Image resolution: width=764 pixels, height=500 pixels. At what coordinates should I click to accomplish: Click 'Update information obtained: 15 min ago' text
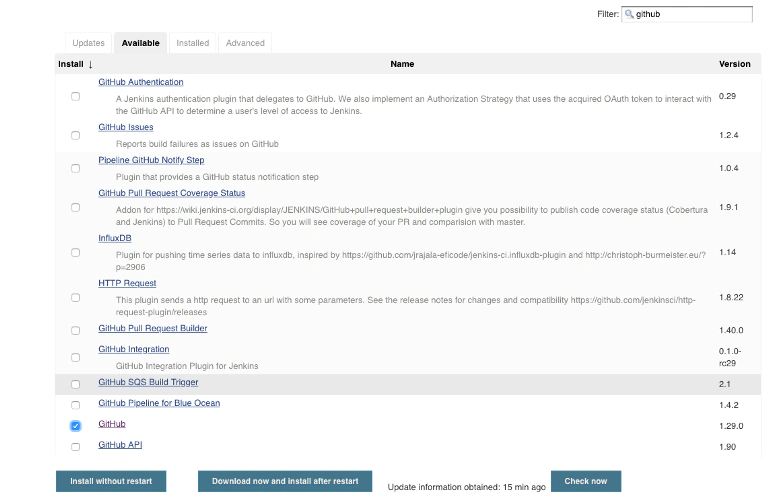click(466, 487)
